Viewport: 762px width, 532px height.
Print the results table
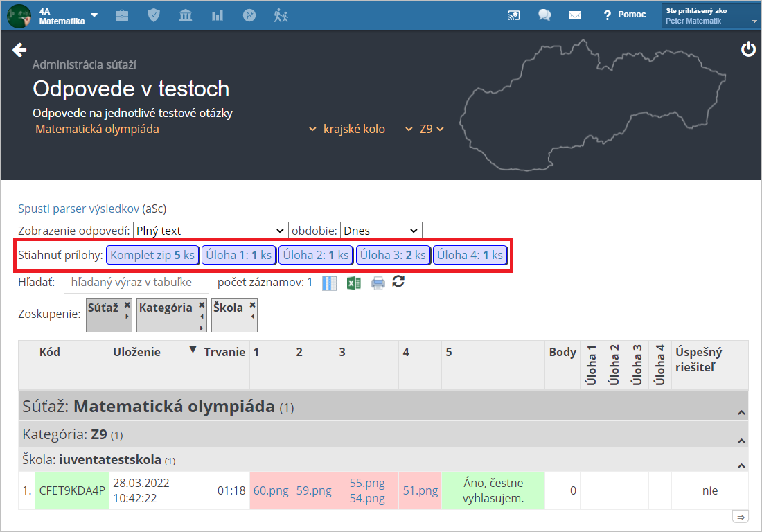click(x=378, y=283)
